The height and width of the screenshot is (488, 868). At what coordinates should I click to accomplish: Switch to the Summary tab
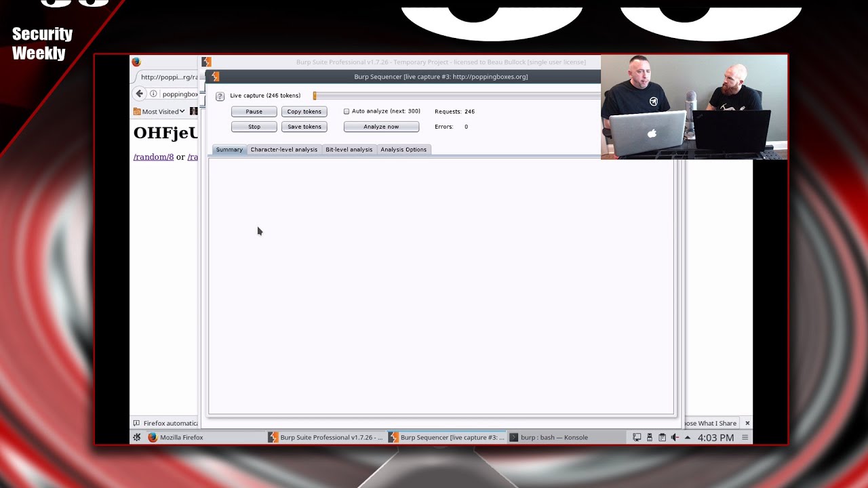point(229,149)
